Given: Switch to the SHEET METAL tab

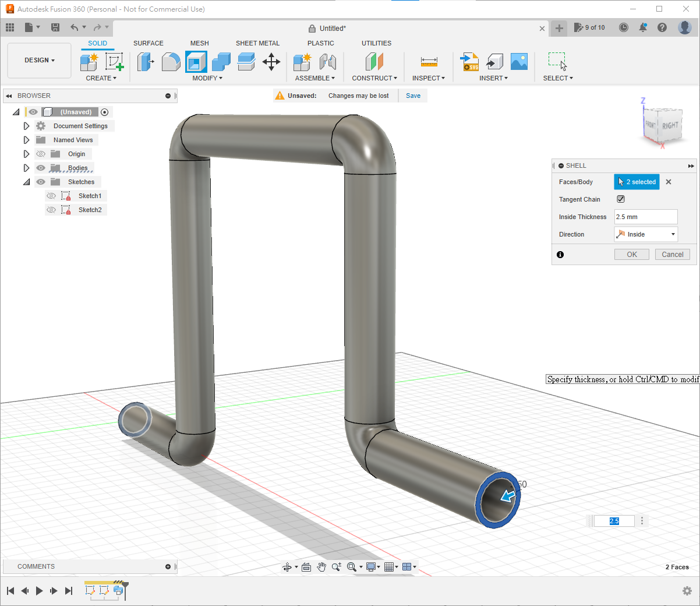Looking at the screenshot, I should 257,43.
